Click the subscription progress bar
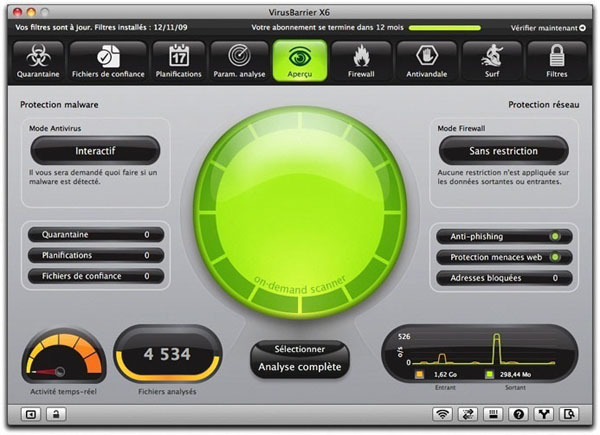Screen dimensions: 600x435 coord(445,28)
